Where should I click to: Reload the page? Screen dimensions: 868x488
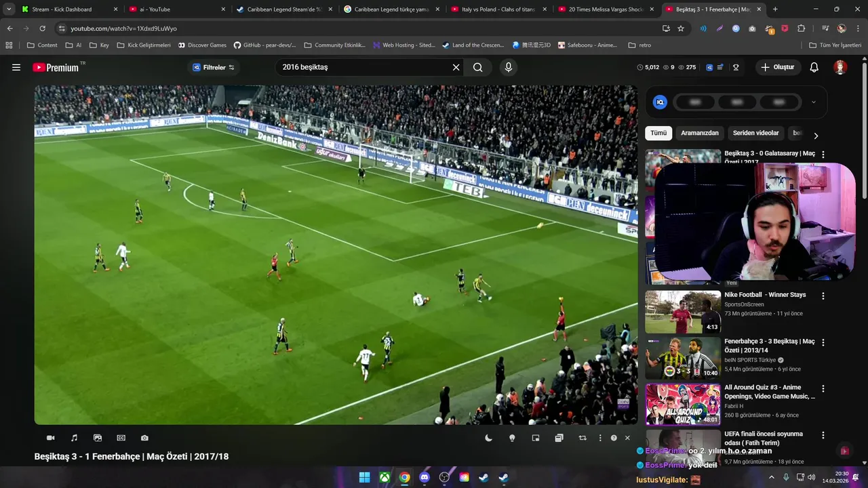click(42, 28)
